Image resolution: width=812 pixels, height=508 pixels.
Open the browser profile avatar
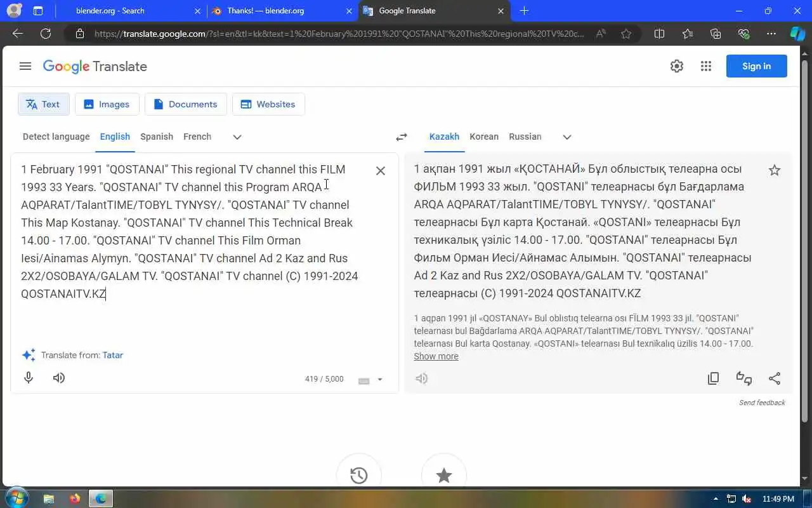pos(13,11)
